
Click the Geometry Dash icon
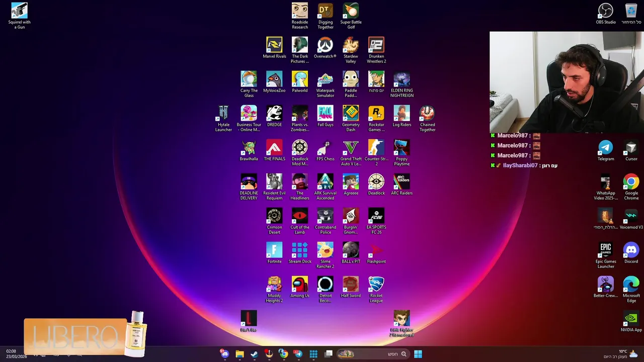351,118
